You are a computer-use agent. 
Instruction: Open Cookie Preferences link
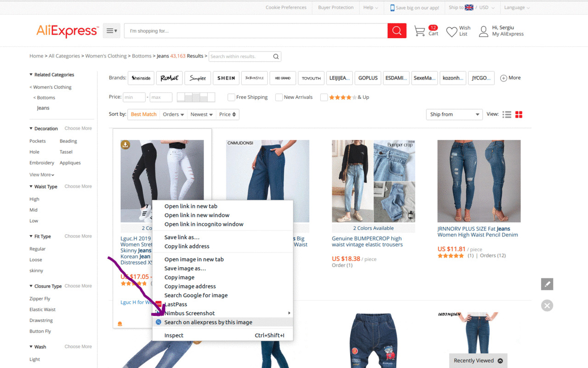click(286, 7)
